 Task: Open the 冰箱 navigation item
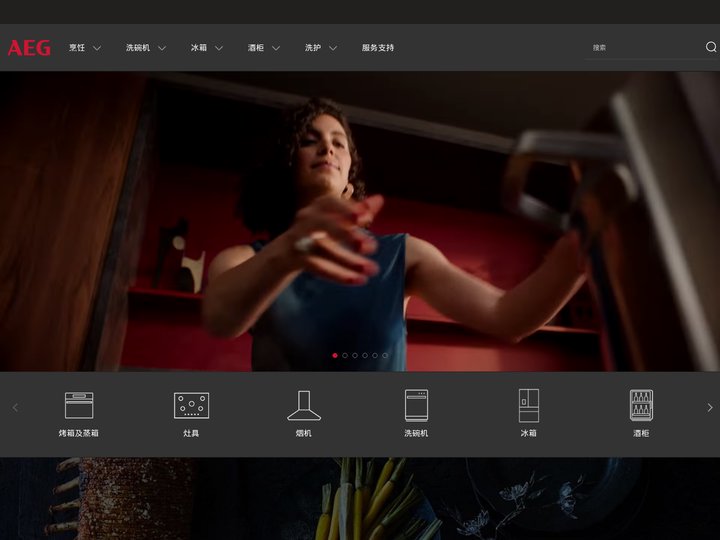pyautogui.click(x=199, y=48)
